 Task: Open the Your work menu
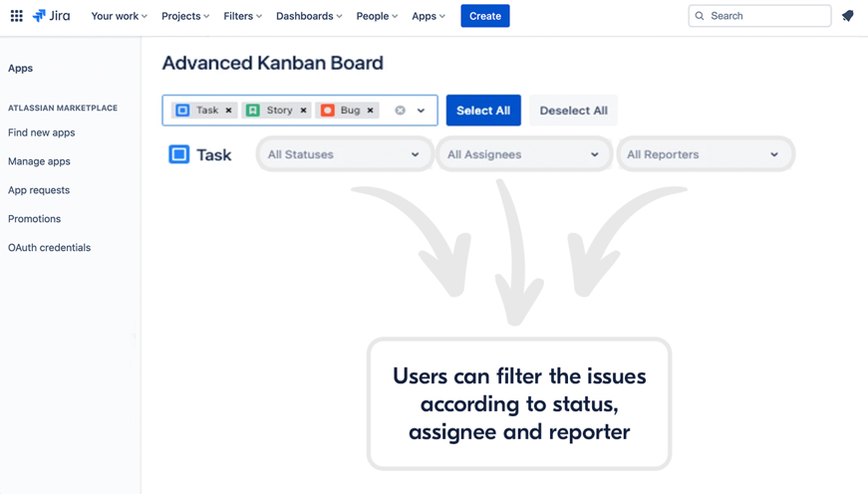119,16
